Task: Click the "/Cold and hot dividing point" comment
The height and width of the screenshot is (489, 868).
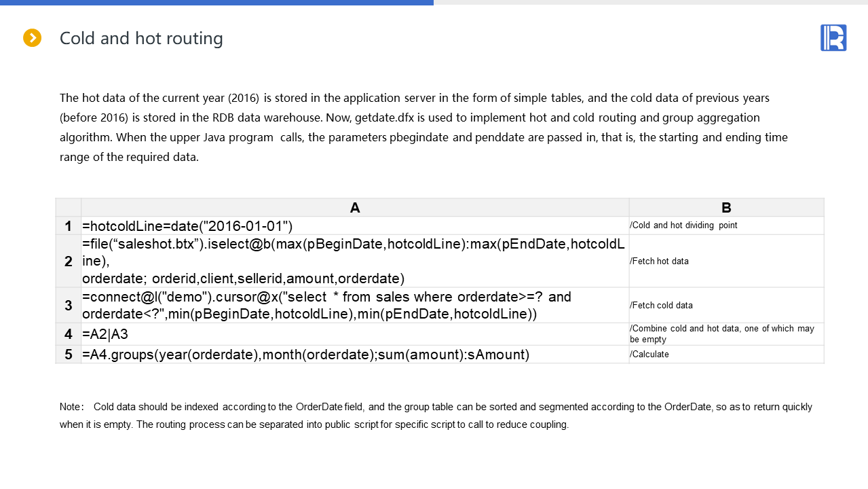Action: [683, 225]
